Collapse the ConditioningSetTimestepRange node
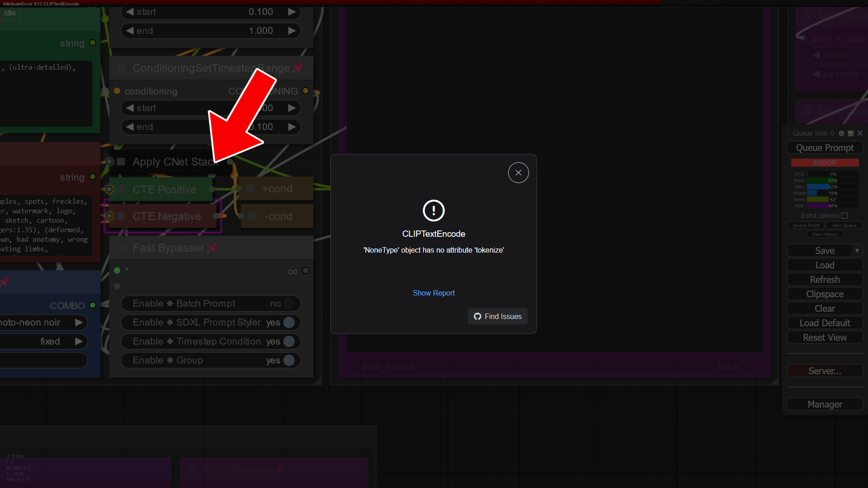This screenshot has width=868, height=488. point(121,68)
